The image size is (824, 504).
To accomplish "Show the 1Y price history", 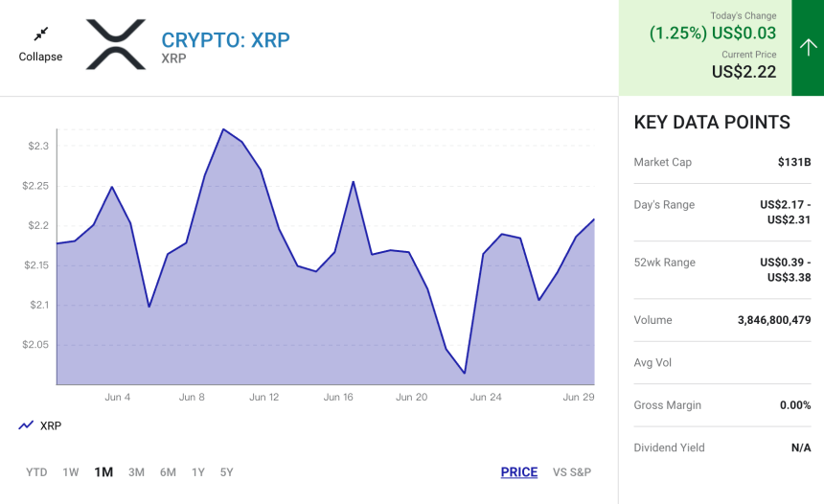I will pyautogui.click(x=198, y=472).
